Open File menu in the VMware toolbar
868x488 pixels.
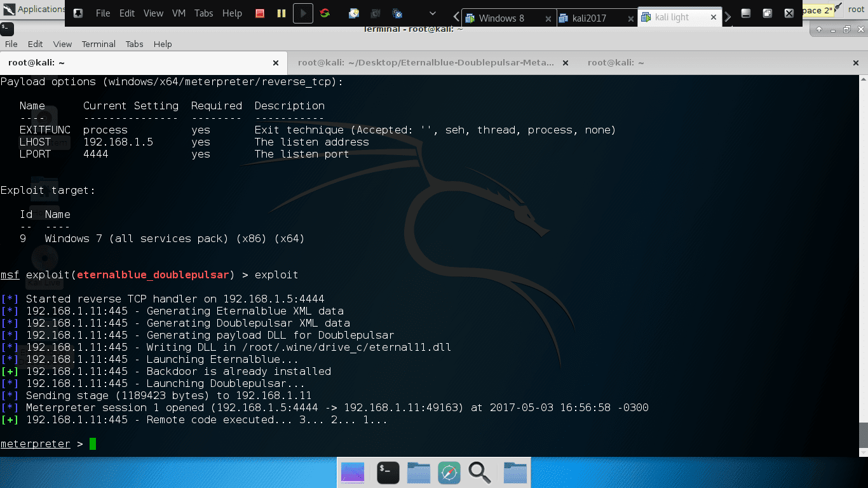(x=103, y=13)
